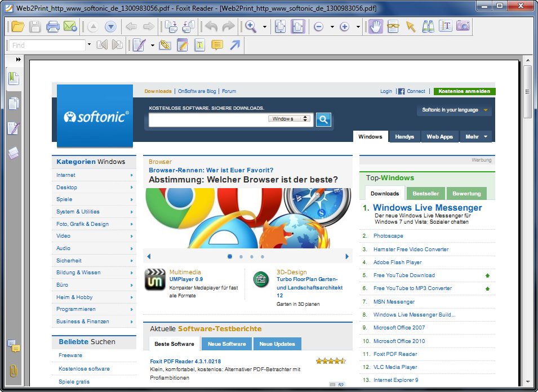The height and width of the screenshot is (392, 538).
Task: Select the Zoom magnifier tool
Action: tap(251, 26)
